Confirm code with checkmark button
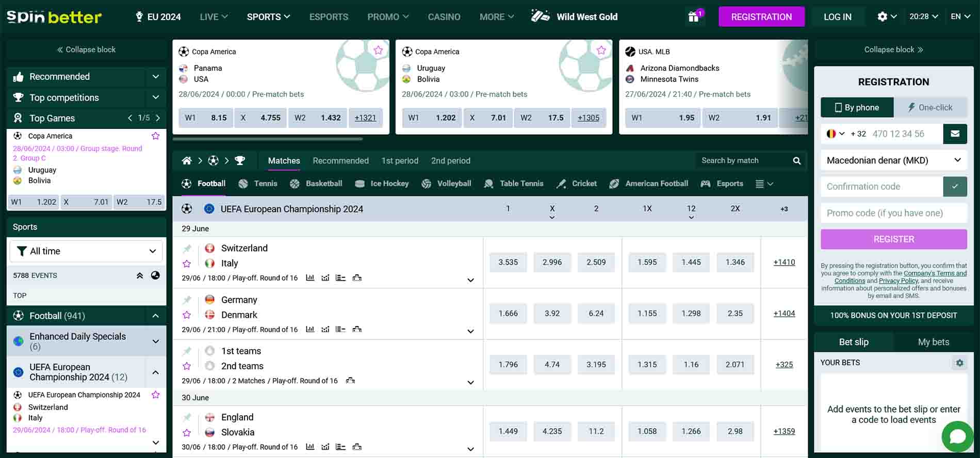This screenshot has width=980, height=458. point(955,187)
